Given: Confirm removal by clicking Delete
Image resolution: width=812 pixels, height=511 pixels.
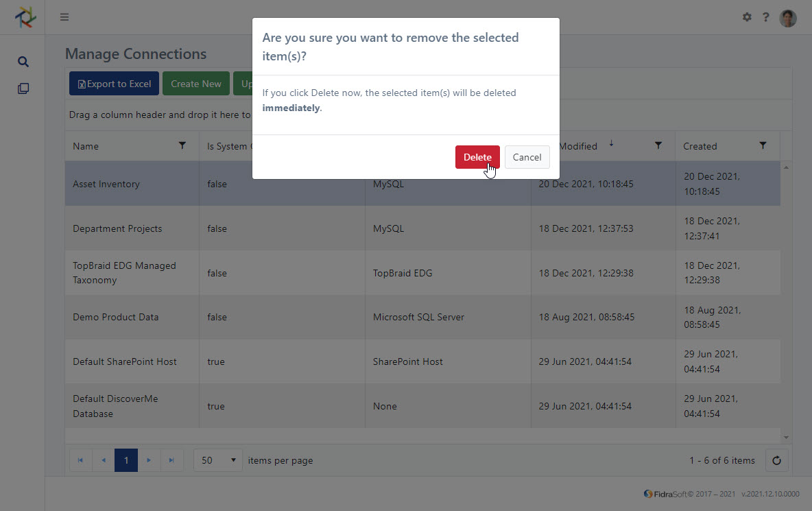Looking at the screenshot, I should (x=477, y=156).
